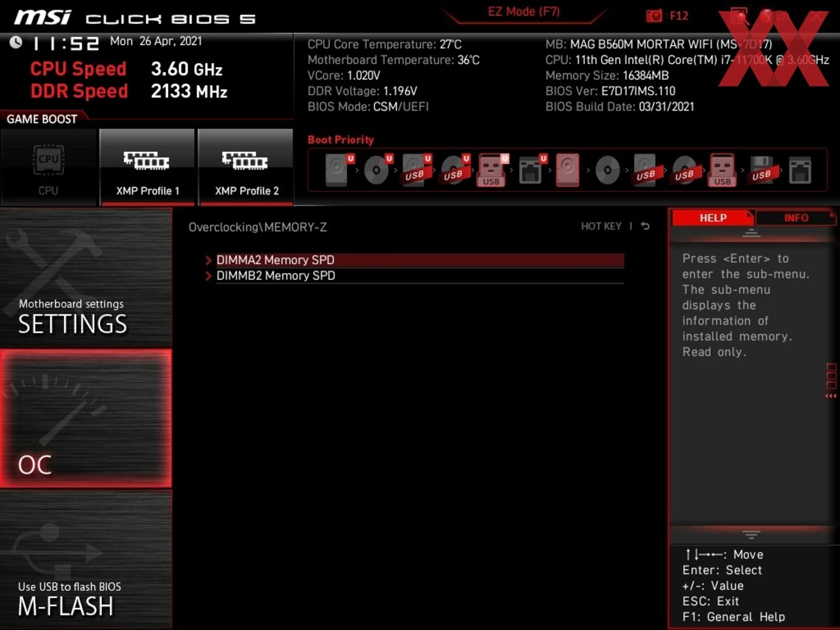Pick the UEFI USB CD-ROM boot icon
The width and height of the screenshot is (840, 630).
coord(455,170)
